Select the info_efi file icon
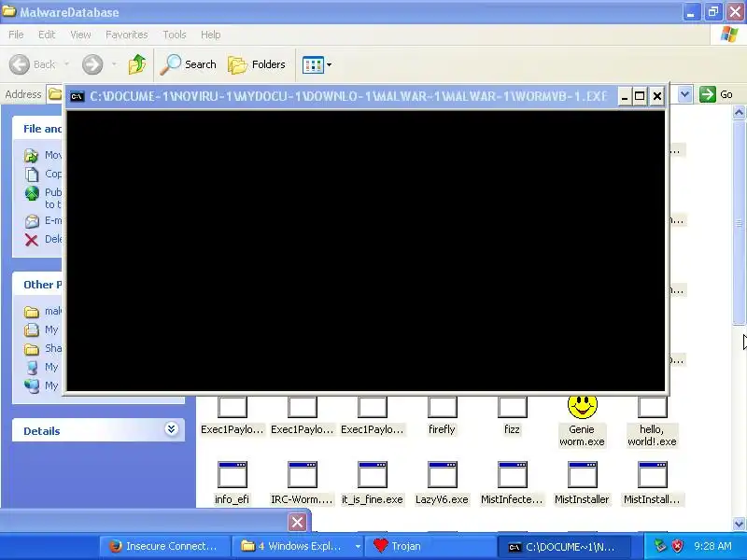 click(232, 474)
